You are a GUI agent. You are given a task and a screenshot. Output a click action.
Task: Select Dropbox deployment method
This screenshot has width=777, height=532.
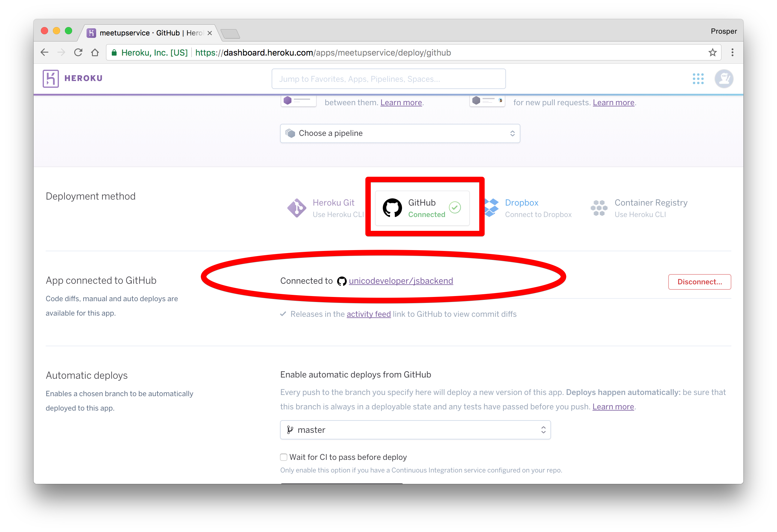point(528,208)
